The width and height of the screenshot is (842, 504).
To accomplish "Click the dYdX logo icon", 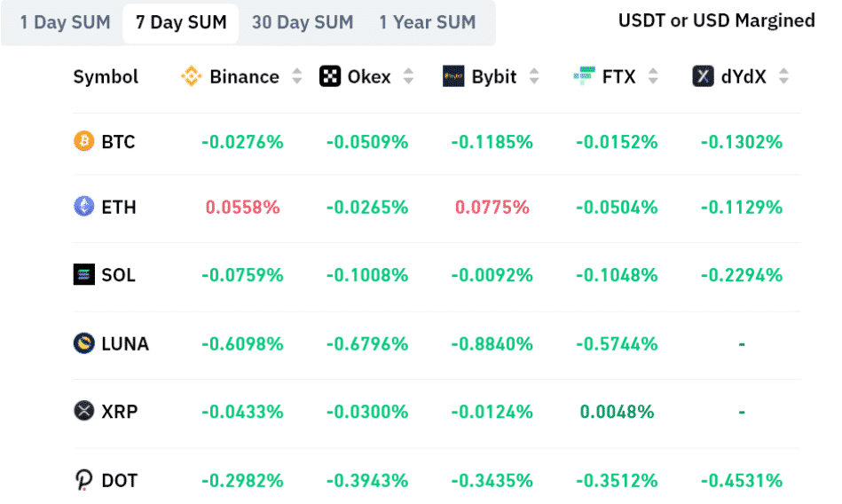I will [704, 77].
